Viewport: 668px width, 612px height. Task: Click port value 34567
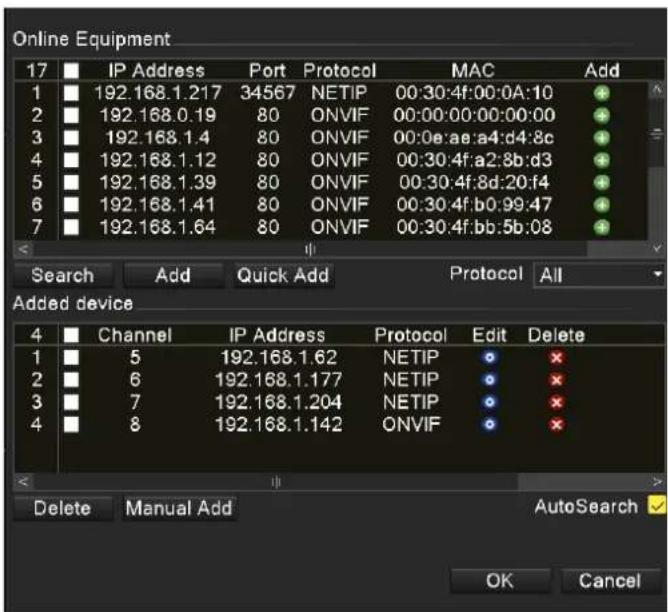coord(268,93)
